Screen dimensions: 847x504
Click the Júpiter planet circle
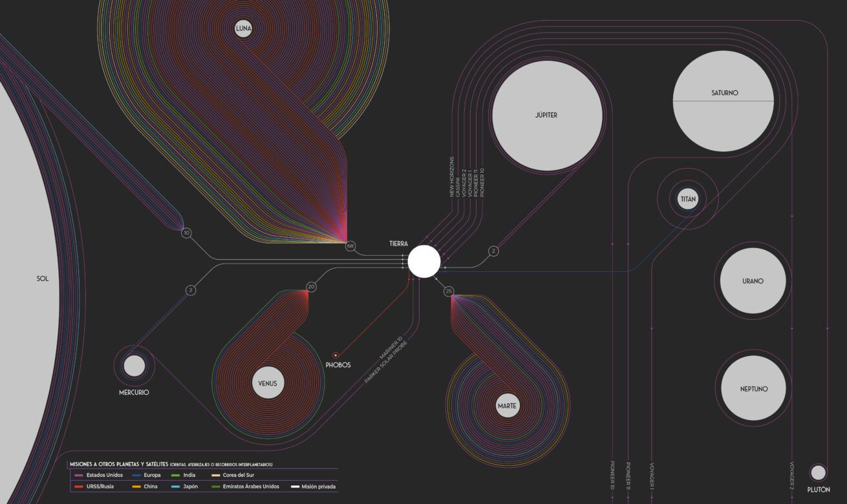point(547,116)
